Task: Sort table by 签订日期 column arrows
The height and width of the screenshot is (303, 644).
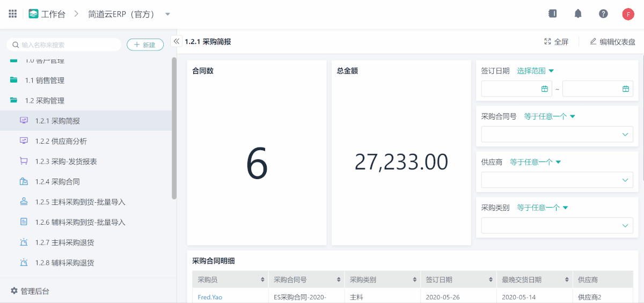Action: (x=491, y=280)
